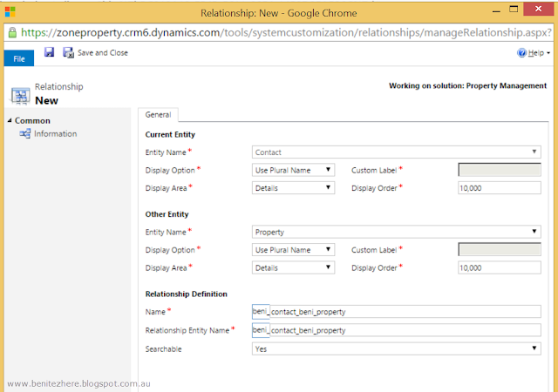Open the File menu

click(x=19, y=58)
